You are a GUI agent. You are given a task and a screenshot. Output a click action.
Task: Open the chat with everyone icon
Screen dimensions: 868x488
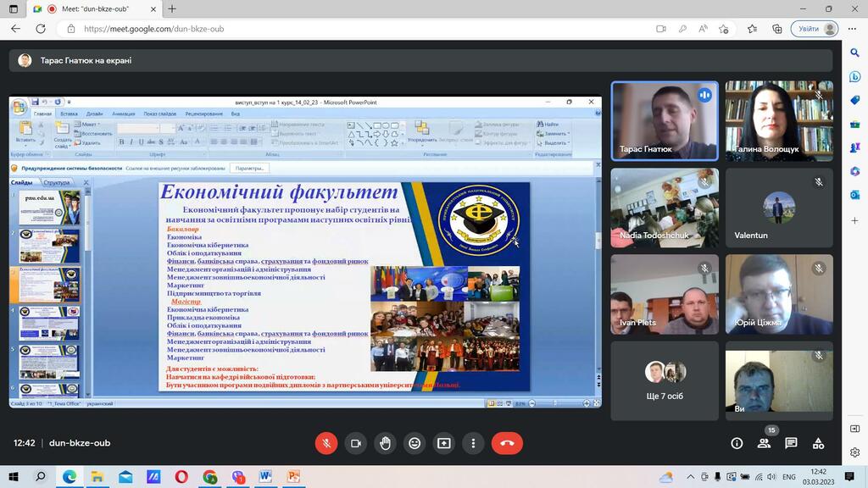tap(791, 443)
